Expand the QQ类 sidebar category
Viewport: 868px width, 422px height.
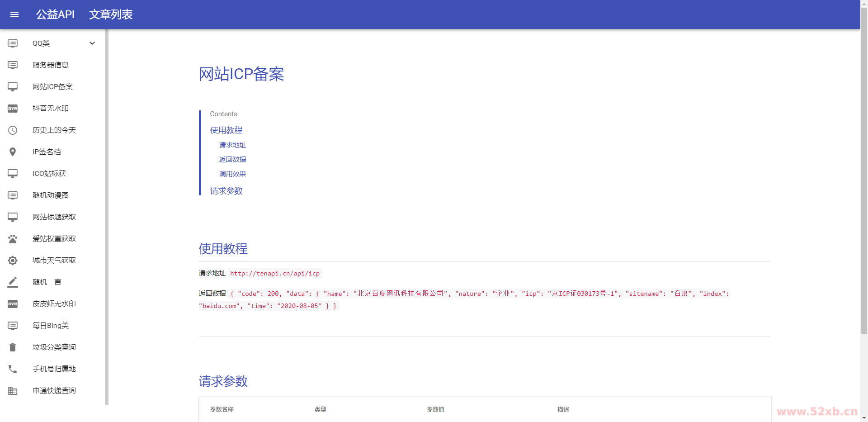pos(41,43)
